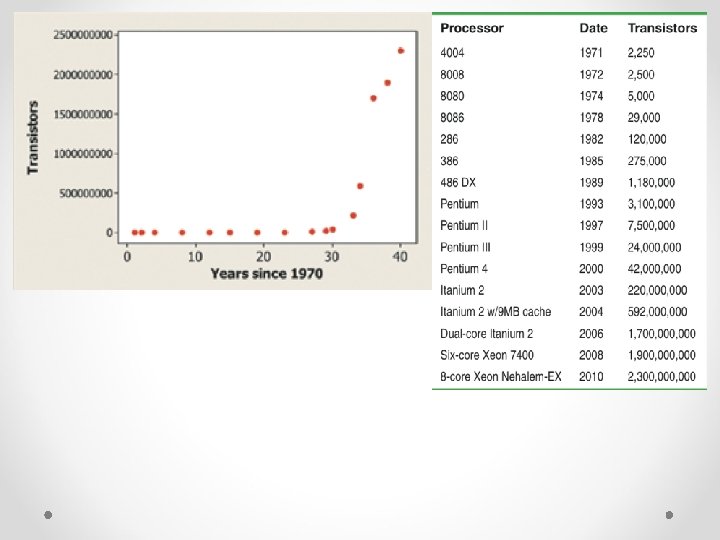
Task: Select the date 1999 cell
Action: pyautogui.click(x=591, y=247)
